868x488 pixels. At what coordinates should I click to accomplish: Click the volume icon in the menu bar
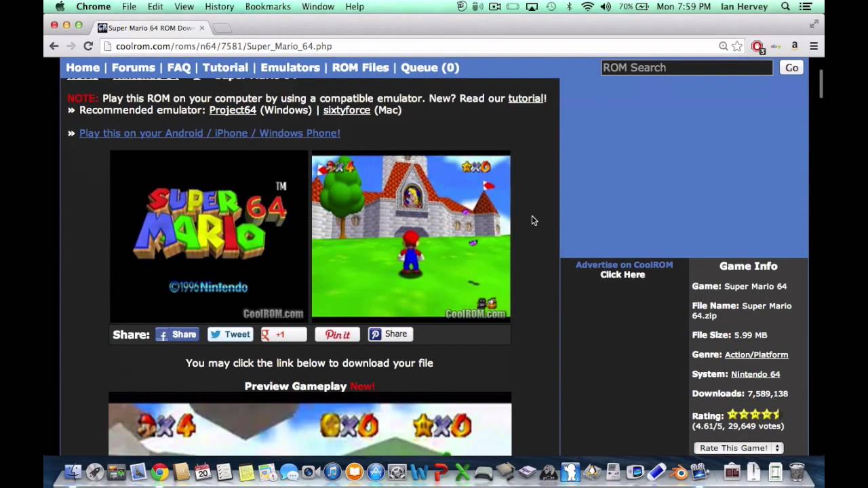point(606,7)
